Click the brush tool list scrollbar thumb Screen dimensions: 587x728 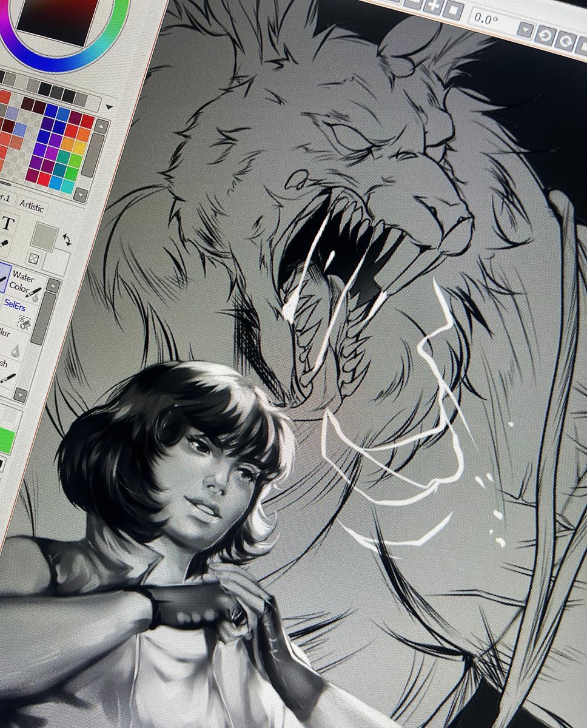click(44, 318)
